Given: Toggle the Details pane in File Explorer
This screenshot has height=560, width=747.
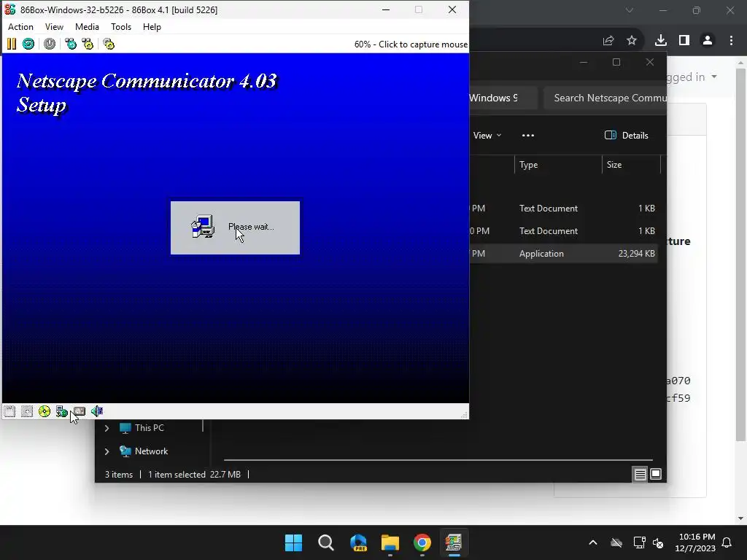Looking at the screenshot, I should coord(627,136).
